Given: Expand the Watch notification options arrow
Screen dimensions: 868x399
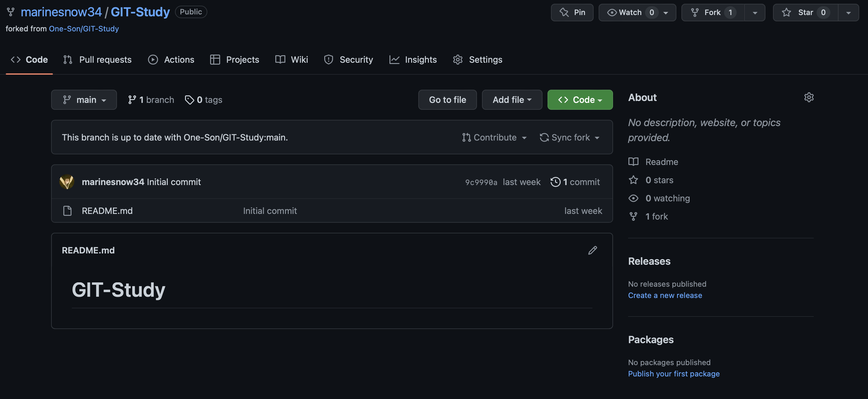Looking at the screenshot, I should pyautogui.click(x=666, y=13).
